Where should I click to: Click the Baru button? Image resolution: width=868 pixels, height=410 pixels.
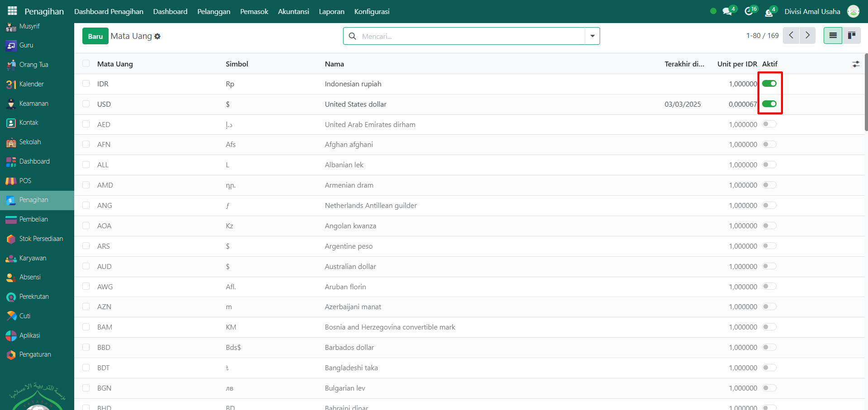click(95, 36)
